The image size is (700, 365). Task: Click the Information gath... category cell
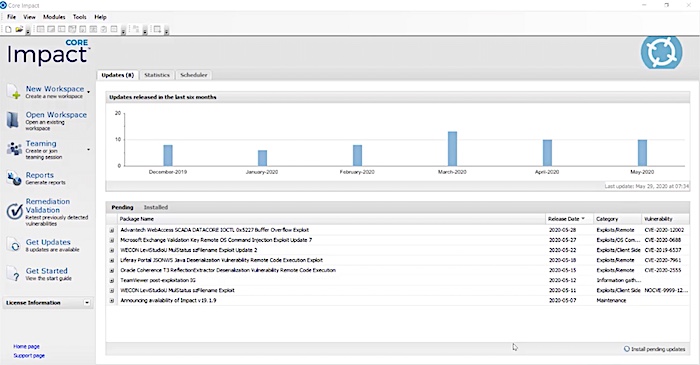tap(619, 280)
